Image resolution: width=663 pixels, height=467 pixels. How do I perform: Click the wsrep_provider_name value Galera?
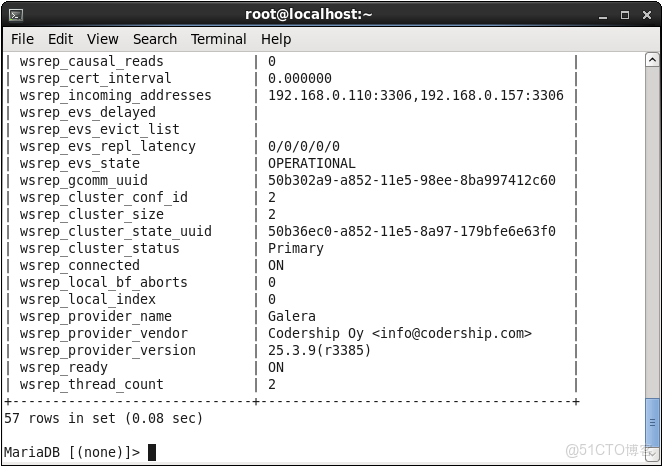point(291,316)
